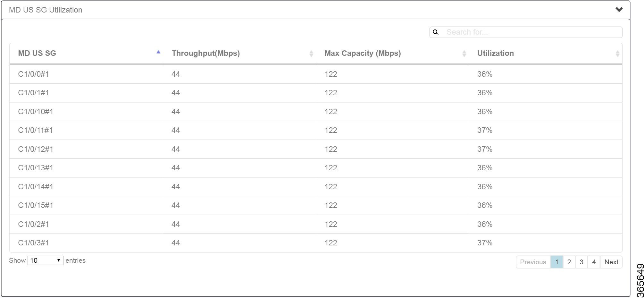Viewport: 644px width, 298px height.
Task: Click the search magnifier icon
Action: click(x=436, y=32)
